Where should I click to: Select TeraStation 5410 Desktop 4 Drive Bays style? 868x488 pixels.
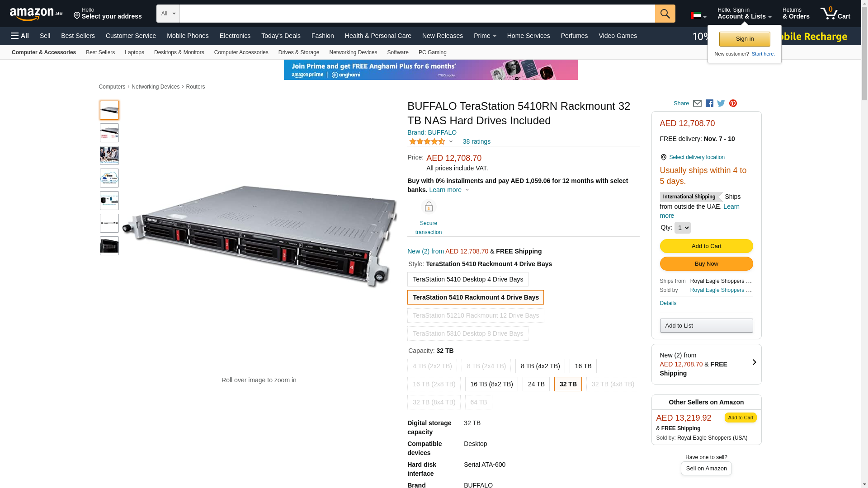click(467, 279)
